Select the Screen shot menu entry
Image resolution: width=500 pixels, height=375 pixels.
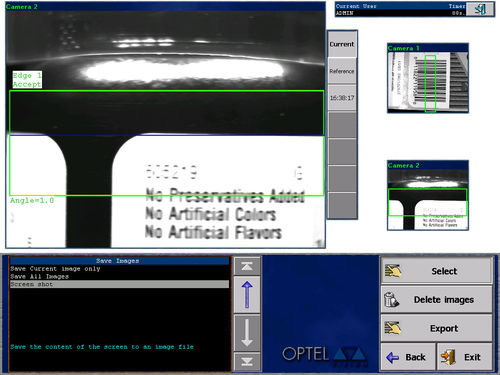pos(119,284)
